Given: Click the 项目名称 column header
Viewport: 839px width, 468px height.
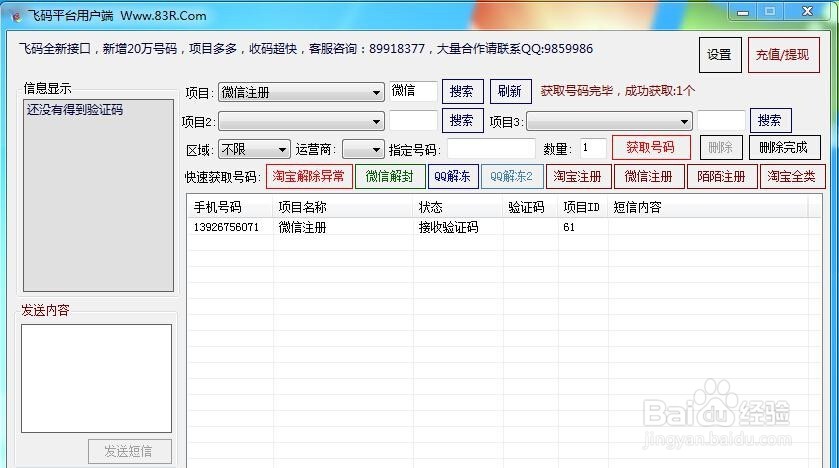Looking at the screenshot, I should pyautogui.click(x=343, y=208).
